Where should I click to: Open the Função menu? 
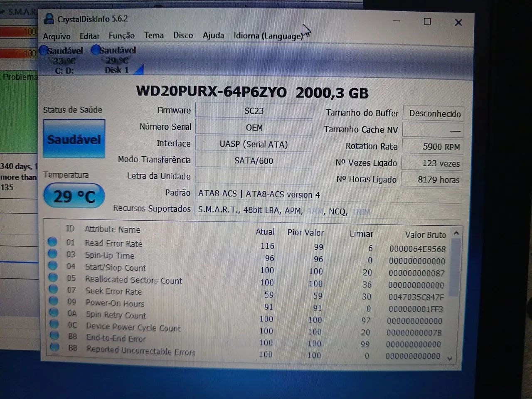(x=121, y=36)
